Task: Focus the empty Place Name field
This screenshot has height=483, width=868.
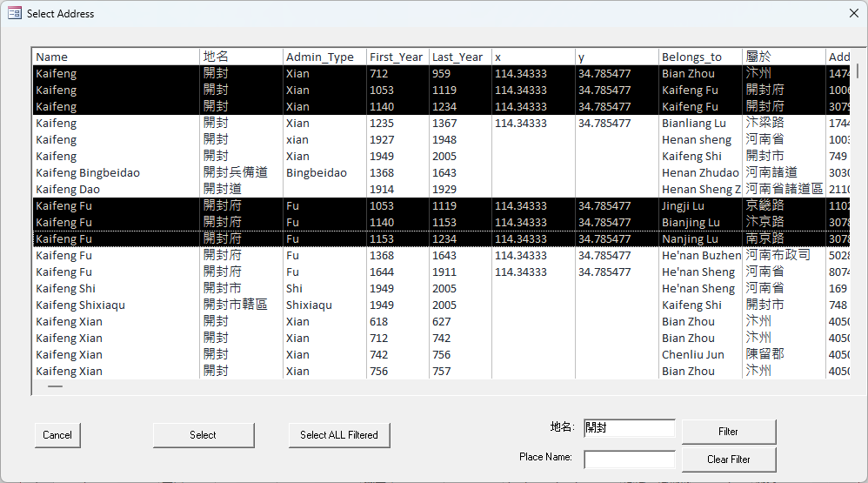Action: coord(629,459)
